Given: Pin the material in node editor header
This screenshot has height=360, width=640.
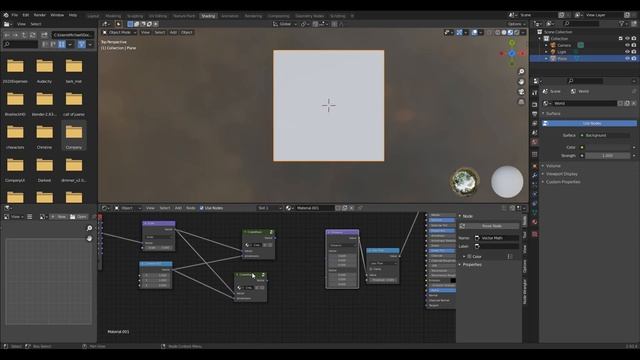Looking at the screenshot, I should click(x=360, y=208).
